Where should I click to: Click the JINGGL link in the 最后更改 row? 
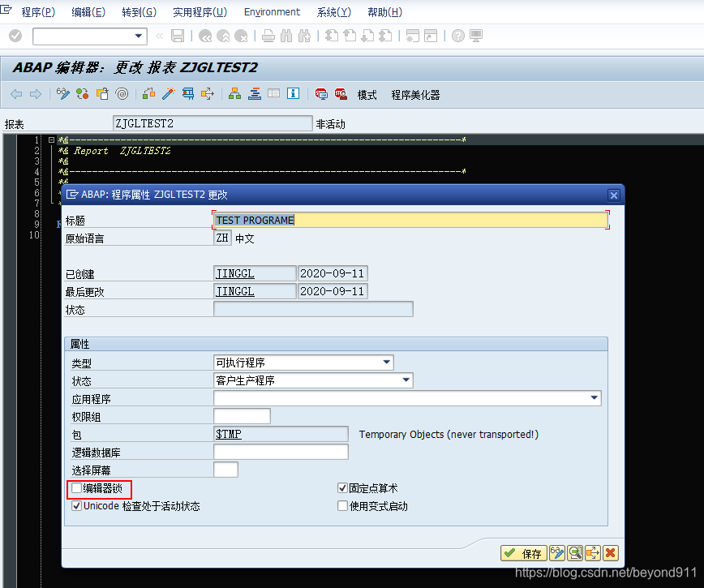tap(235, 291)
